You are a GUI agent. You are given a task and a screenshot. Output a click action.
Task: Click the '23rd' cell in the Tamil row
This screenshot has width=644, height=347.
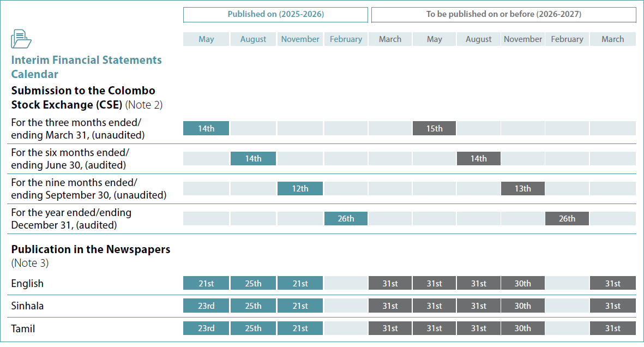[206, 328]
